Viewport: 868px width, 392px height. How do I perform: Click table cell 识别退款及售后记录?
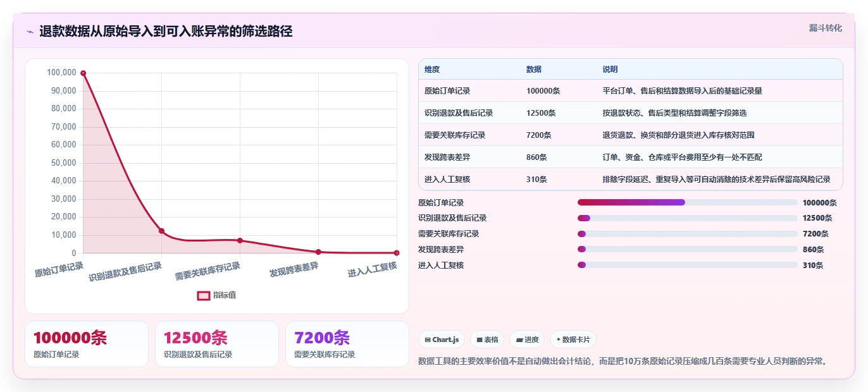(459, 113)
